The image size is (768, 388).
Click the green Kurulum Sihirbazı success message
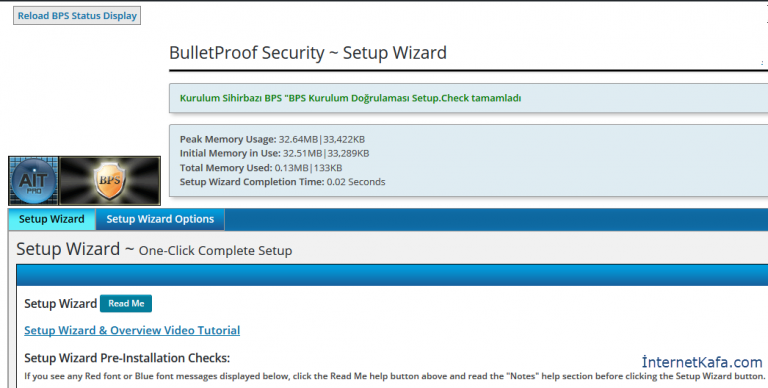click(x=350, y=98)
